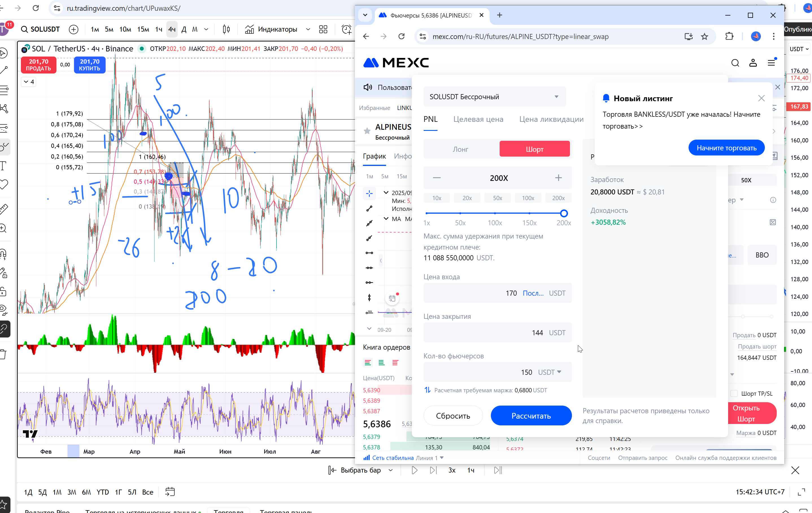Open the browser extensions puzzle icon

(x=729, y=36)
